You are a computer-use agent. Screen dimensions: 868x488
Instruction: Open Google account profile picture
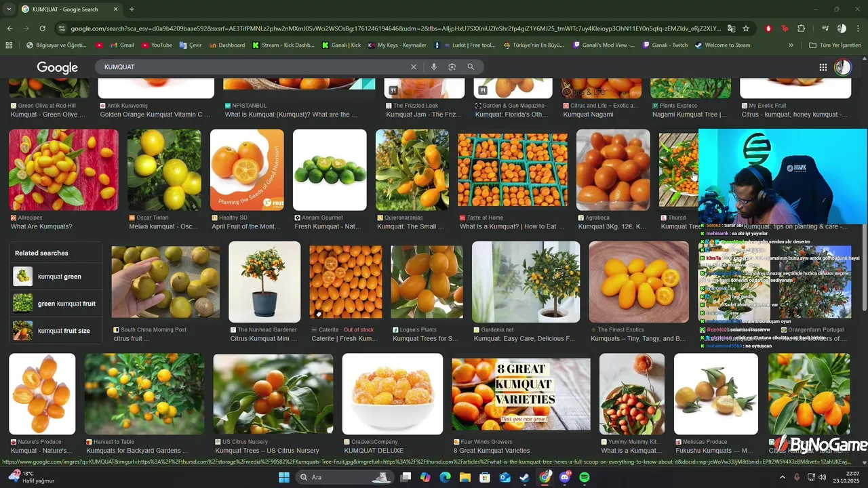(x=842, y=67)
